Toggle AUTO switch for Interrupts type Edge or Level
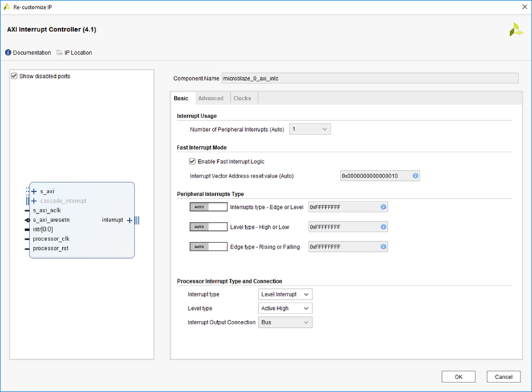 tap(208, 207)
